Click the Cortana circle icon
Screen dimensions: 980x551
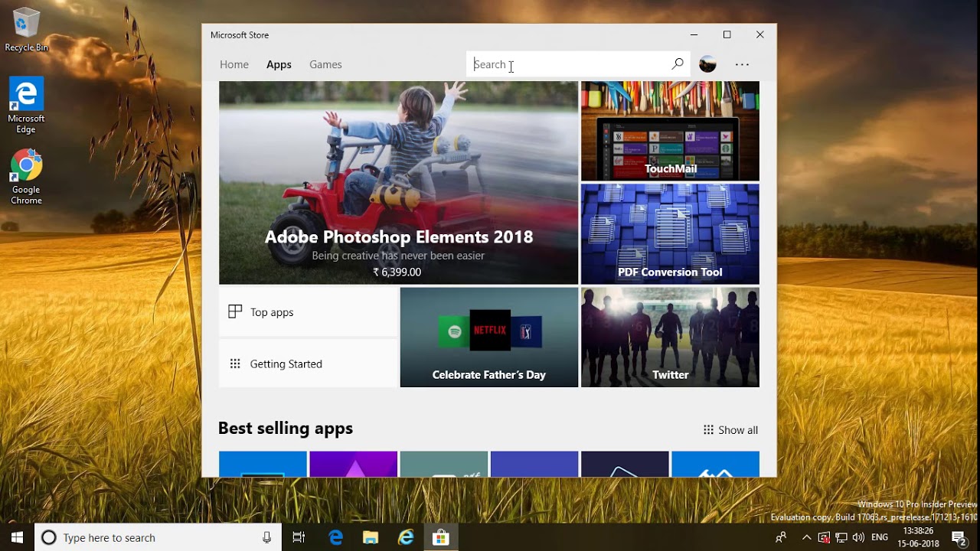49,537
